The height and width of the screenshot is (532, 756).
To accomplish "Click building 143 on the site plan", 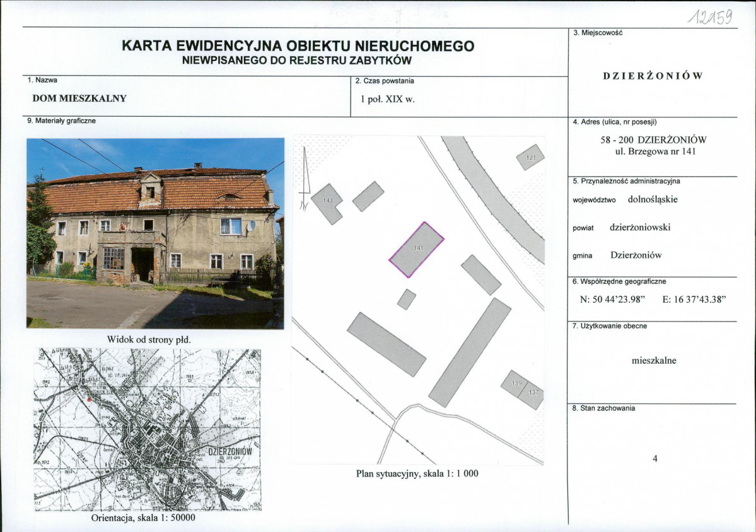I will [327, 203].
